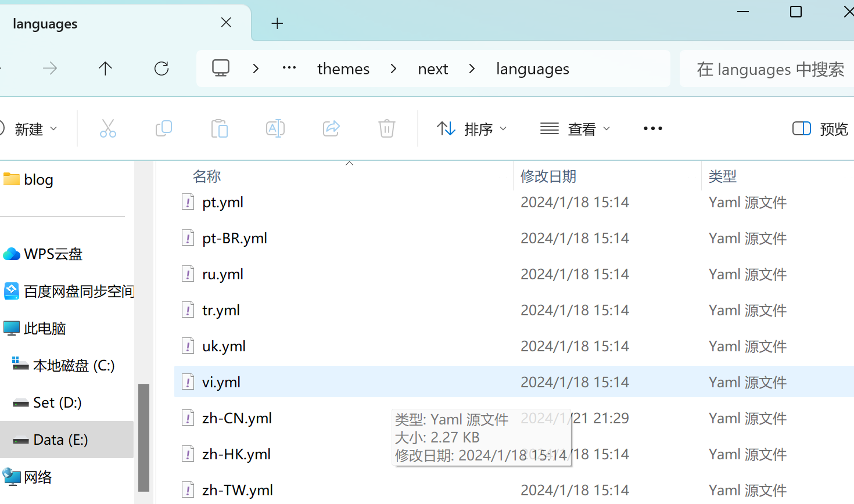Toggle the 预览 preview pane
The height and width of the screenshot is (504, 854).
(x=820, y=129)
